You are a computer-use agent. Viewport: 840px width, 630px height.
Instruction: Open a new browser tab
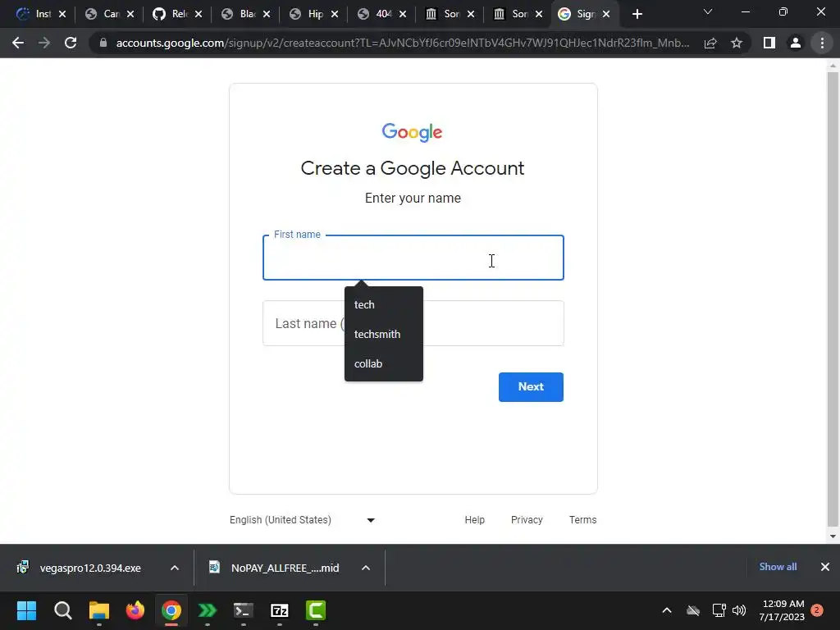pyautogui.click(x=637, y=15)
